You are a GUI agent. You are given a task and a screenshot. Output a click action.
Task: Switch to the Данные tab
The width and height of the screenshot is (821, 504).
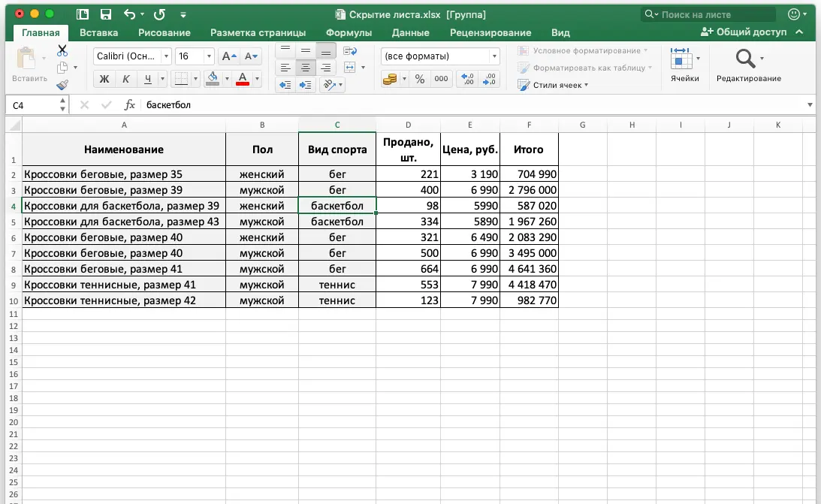click(410, 32)
